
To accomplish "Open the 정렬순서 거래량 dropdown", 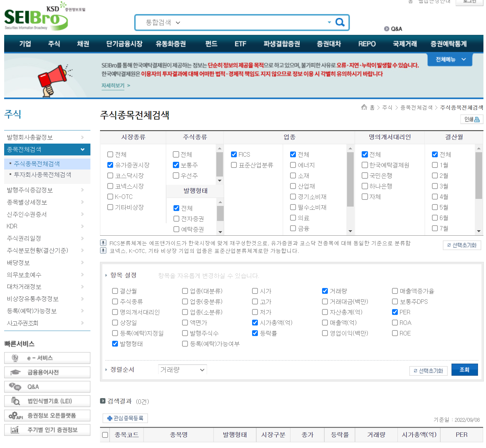I will (x=182, y=370).
